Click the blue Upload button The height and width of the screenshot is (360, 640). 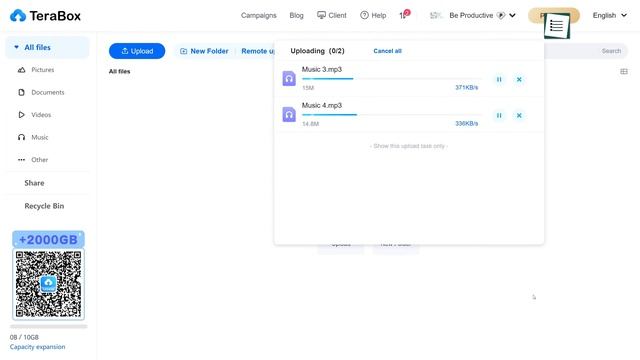coord(137,51)
